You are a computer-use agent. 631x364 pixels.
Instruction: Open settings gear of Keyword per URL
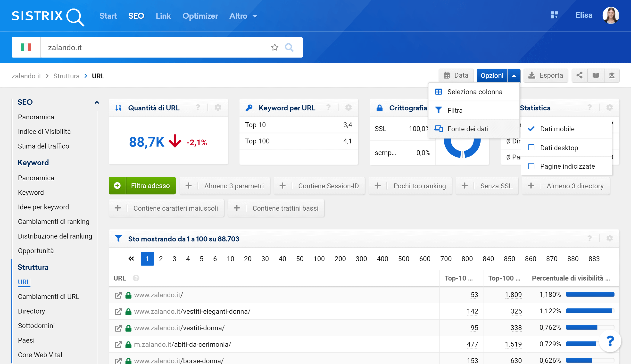pos(348,108)
